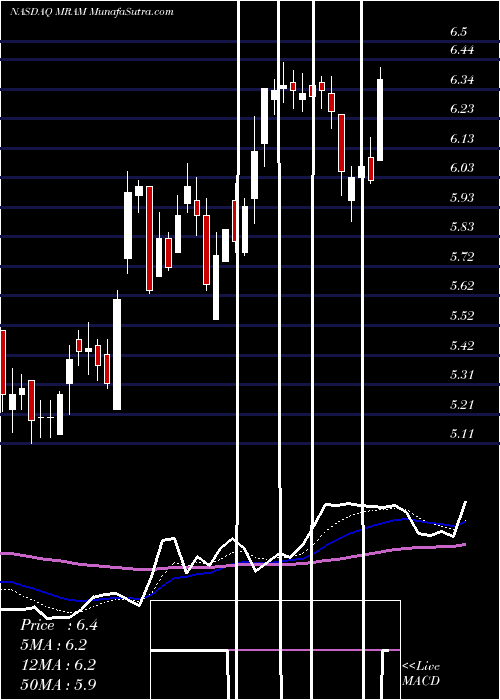Select the 6.44 price axis label

tap(462, 50)
